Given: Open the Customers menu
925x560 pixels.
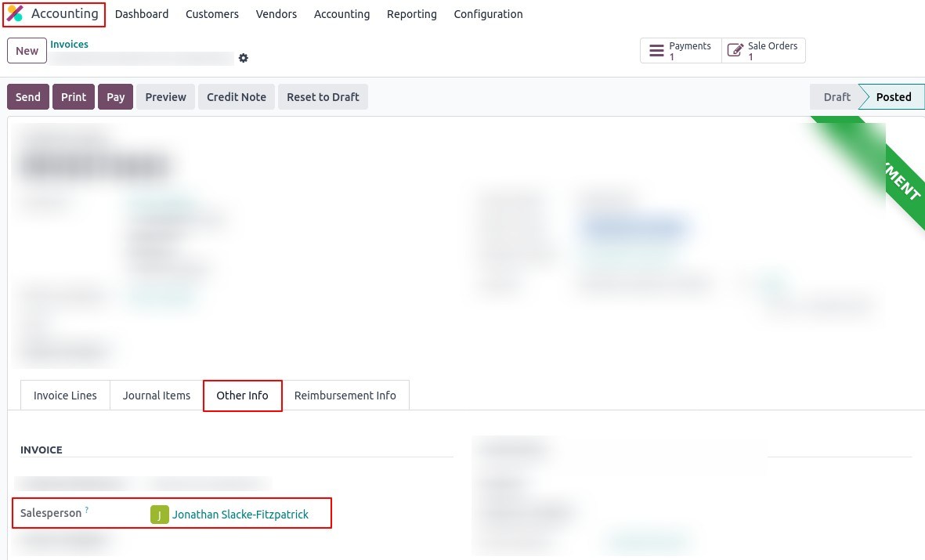Looking at the screenshot, I should pos(212,14).
